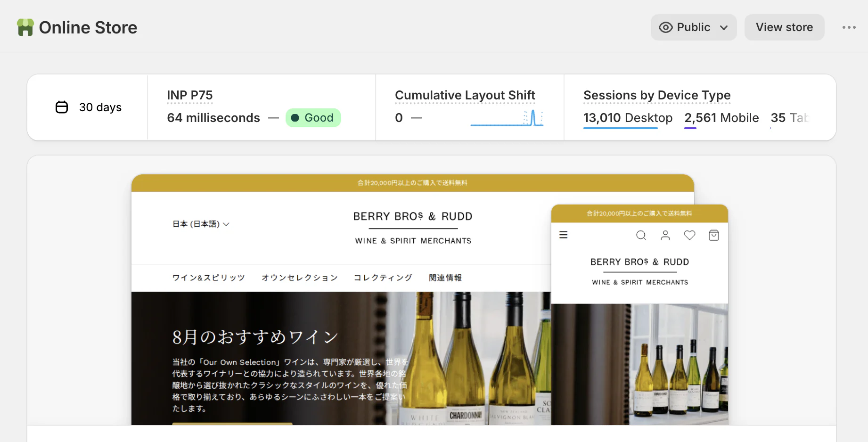
Task: Click the 8月のおすすめワイン hero heading
Action: 255,337
